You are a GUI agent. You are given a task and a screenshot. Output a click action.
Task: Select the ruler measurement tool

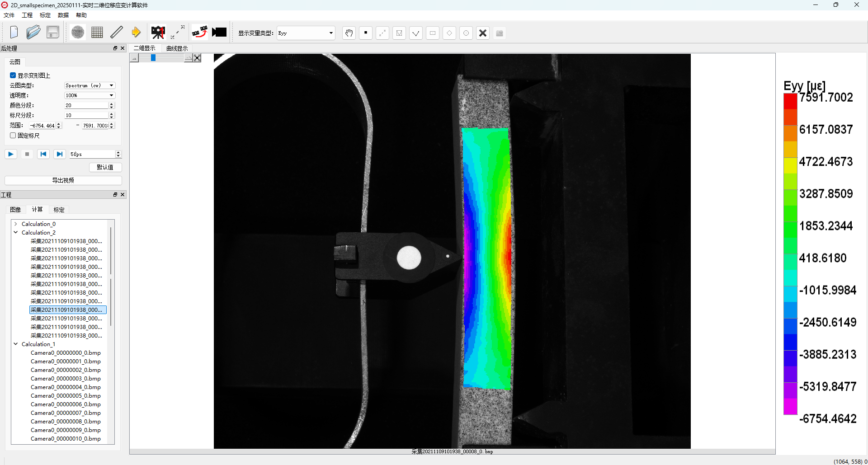coord(117,33)
